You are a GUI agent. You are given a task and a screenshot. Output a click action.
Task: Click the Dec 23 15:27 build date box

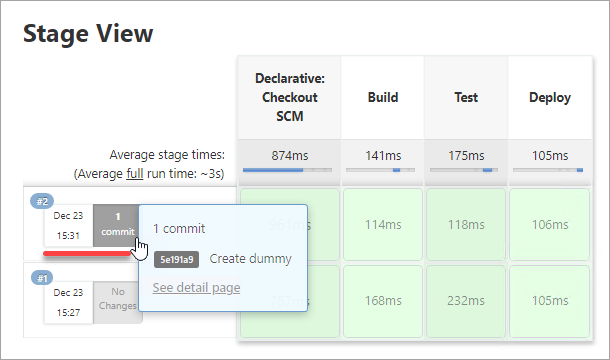click(x=68, y=302)
